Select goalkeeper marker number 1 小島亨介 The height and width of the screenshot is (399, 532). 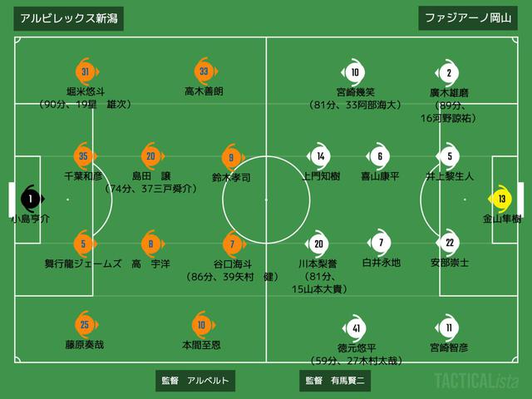32,199
